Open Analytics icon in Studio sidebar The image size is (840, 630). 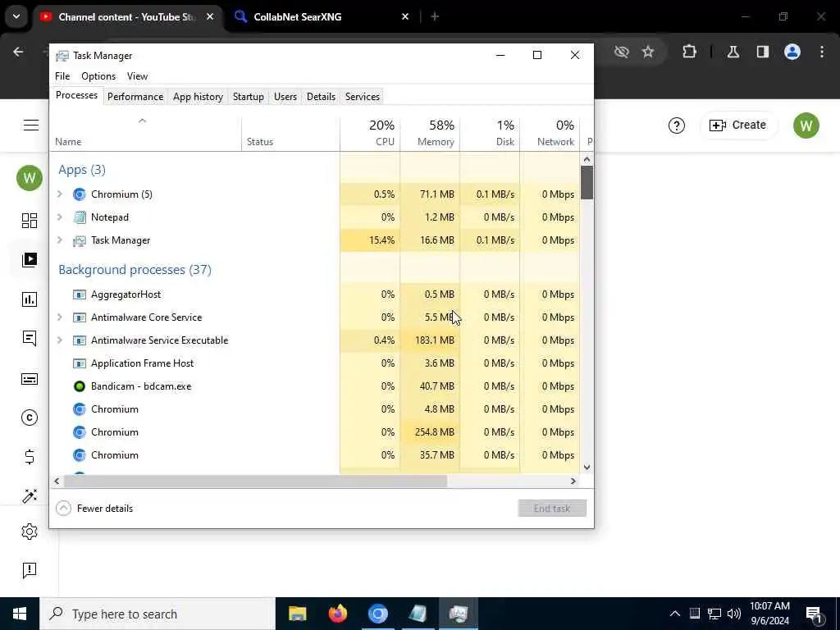tap(30, 299)
